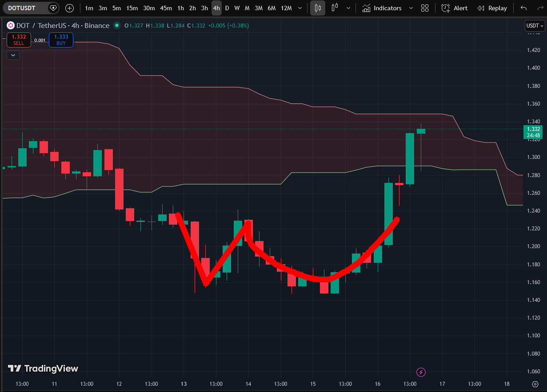This screenshot has height=392, width=547.
Task: Switch to the 6M timeframe
Action: [x=272, y=8]
